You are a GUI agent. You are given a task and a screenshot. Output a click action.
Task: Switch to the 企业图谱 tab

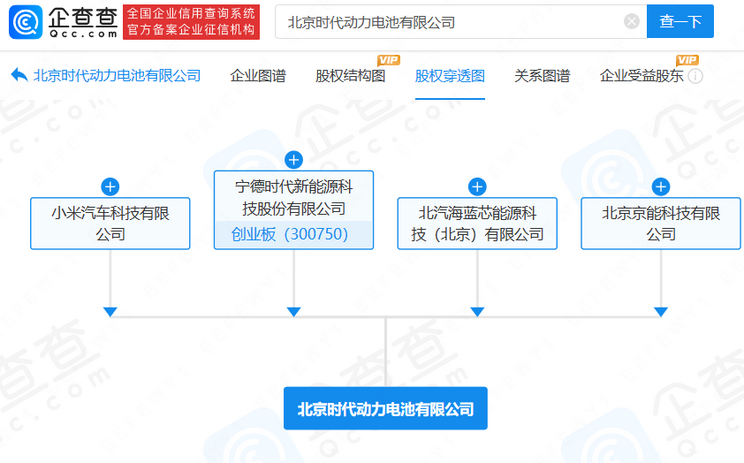pos(257,76)
